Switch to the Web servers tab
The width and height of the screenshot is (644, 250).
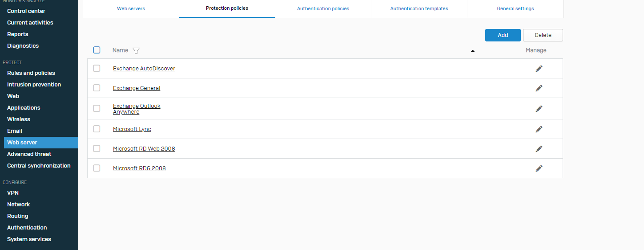coord(131,8)
